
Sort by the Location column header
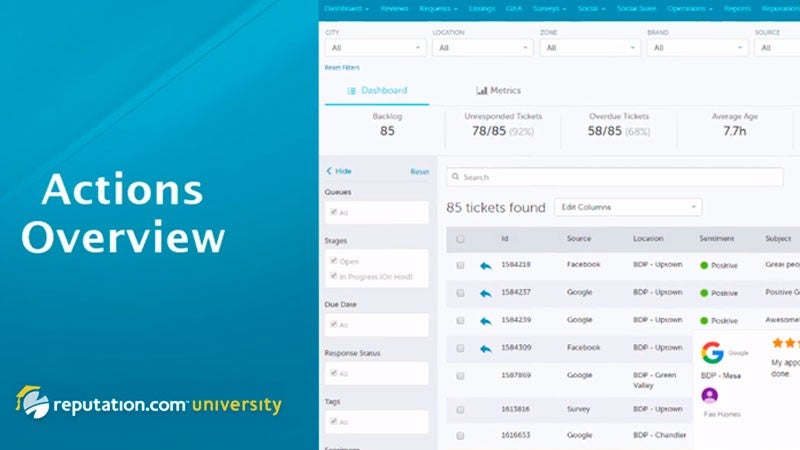648,238
